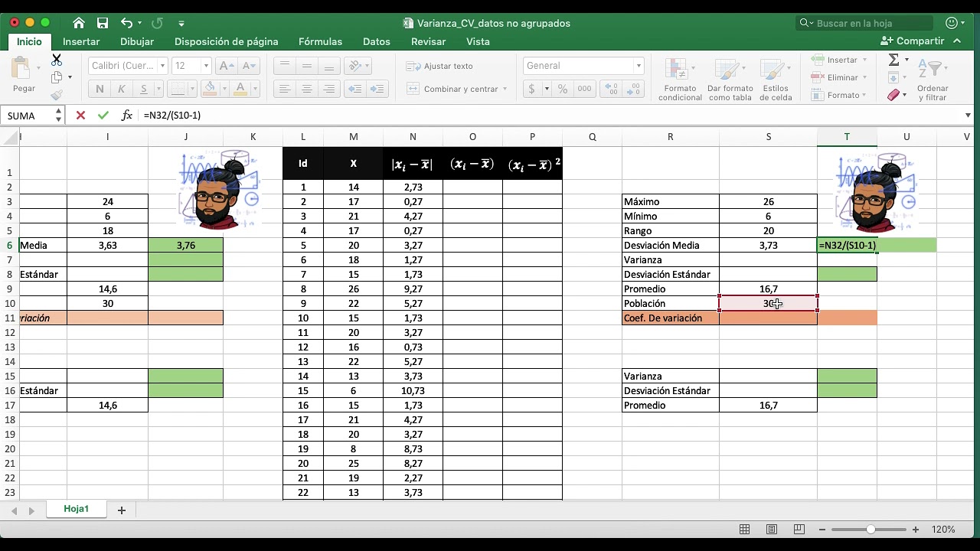
Task: Toggle bold N formatting
Action: (x=100, y=89)
